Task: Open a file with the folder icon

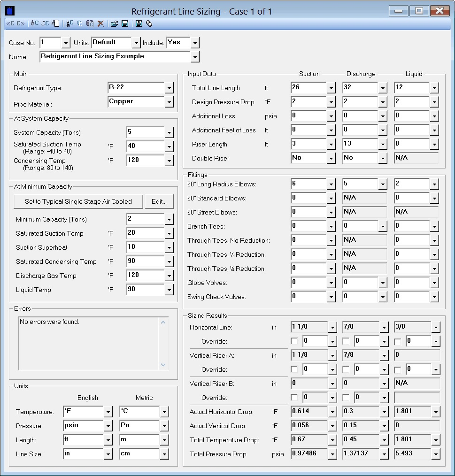Action: coord(114,23)
